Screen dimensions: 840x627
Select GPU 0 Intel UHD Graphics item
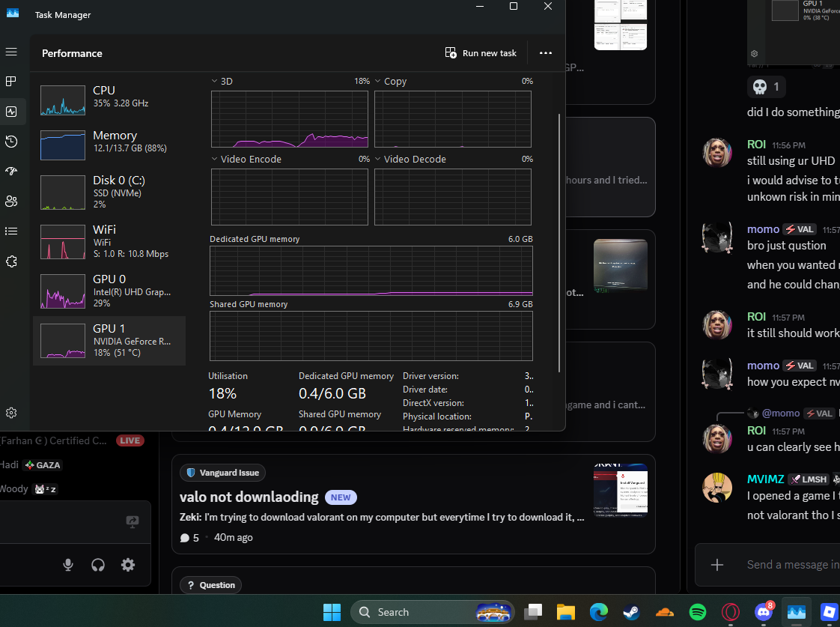click(109, 291)
